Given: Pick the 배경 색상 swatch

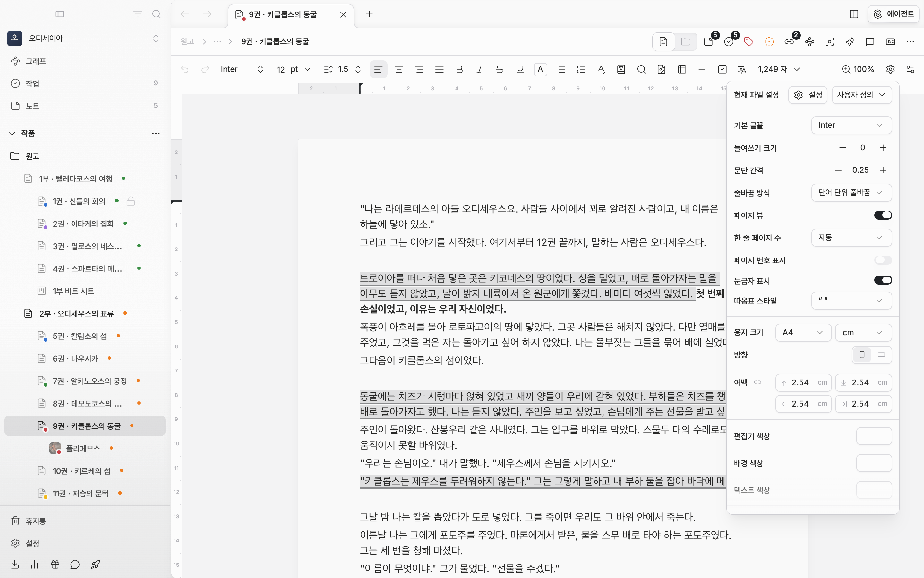Looking at the screenshot, I should [x=874, y=463].
